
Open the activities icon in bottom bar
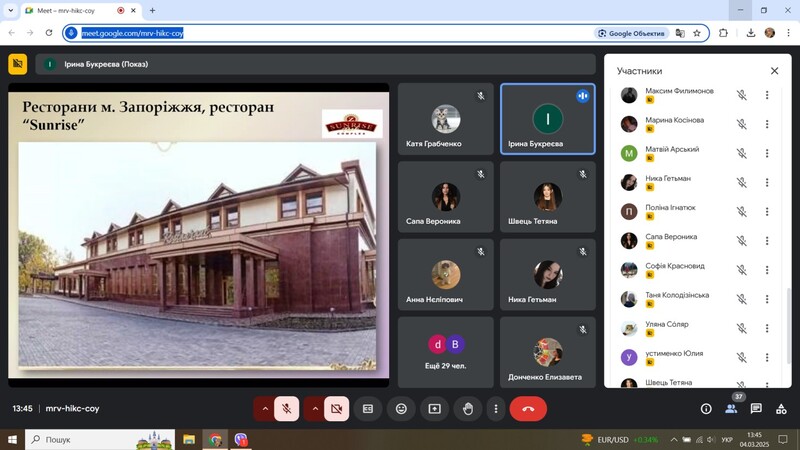781,409
